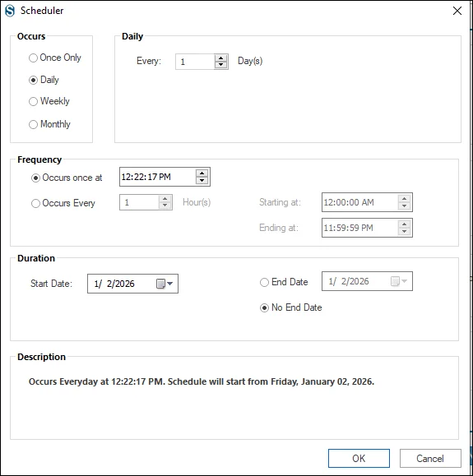Increase the Ending at time
Screen dimensions: 473x476
pos(405,224)
